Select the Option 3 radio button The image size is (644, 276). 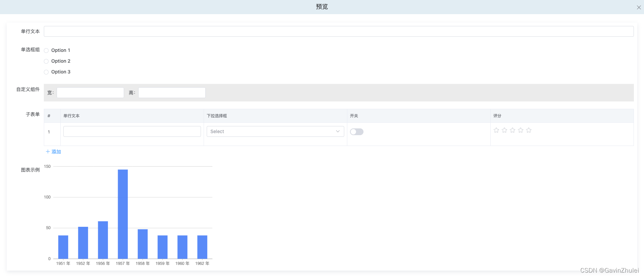coord(47,72)
